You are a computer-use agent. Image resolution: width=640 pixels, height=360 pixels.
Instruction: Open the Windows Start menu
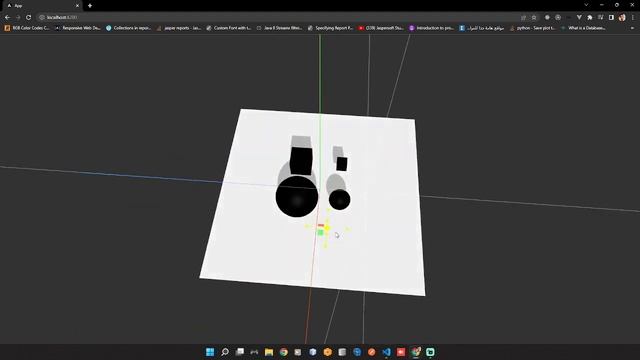pos(210,352)
